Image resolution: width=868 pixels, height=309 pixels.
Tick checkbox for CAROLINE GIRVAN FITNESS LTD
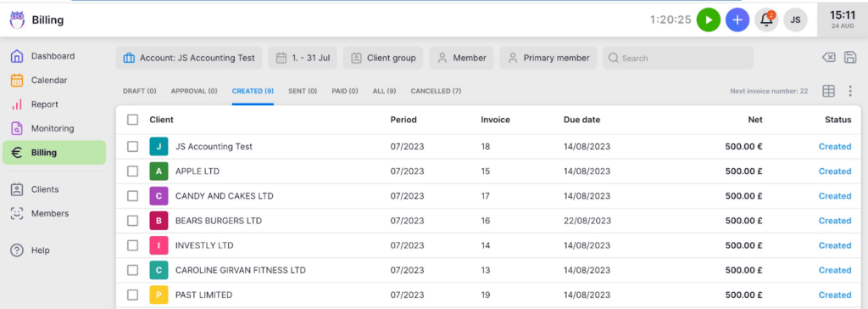(132, 270)
